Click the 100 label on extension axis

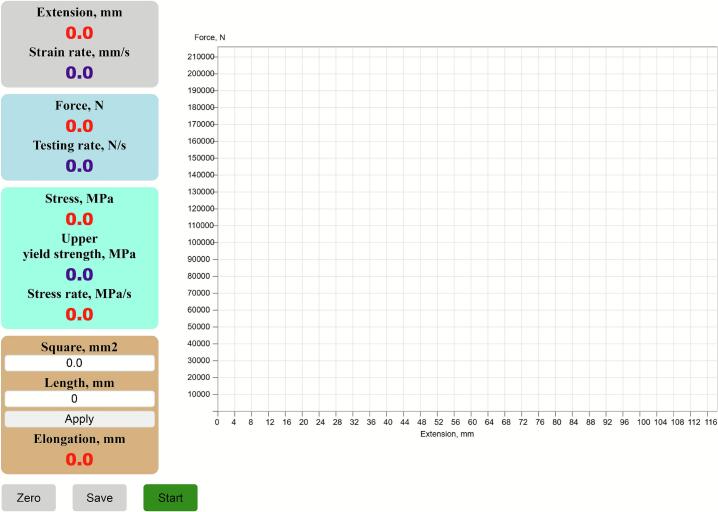click(x=643, y=422)
